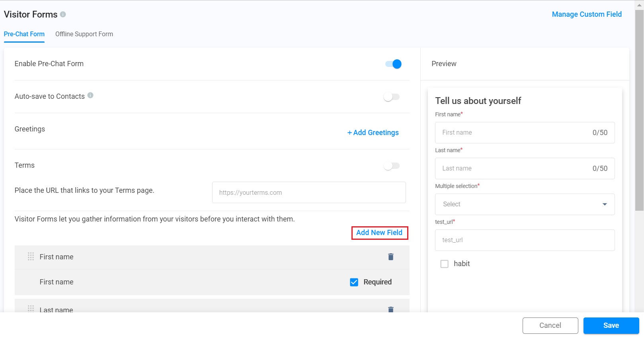
Task: Open the Multiple selection dropdown
Action: [525, 204]
